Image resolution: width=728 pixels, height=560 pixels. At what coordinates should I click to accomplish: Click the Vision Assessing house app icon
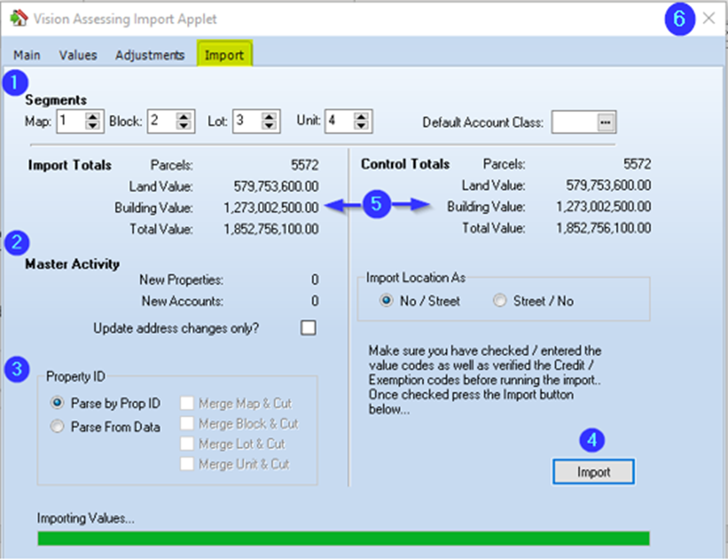18,18
